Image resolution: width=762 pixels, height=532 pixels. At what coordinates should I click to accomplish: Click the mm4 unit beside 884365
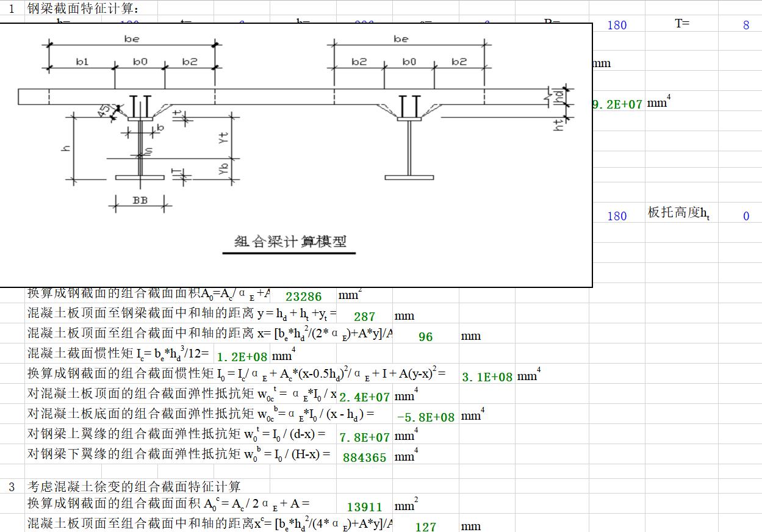pos(406,455)
